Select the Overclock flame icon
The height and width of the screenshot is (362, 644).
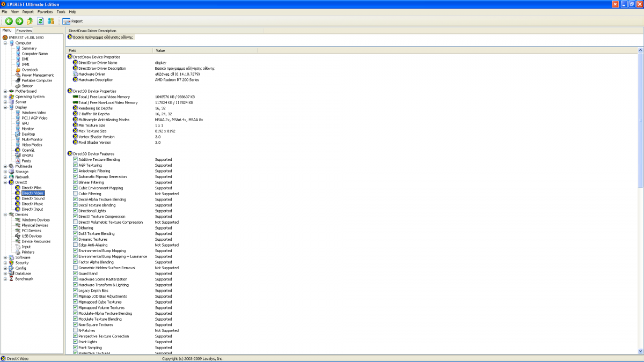point(18,70)
